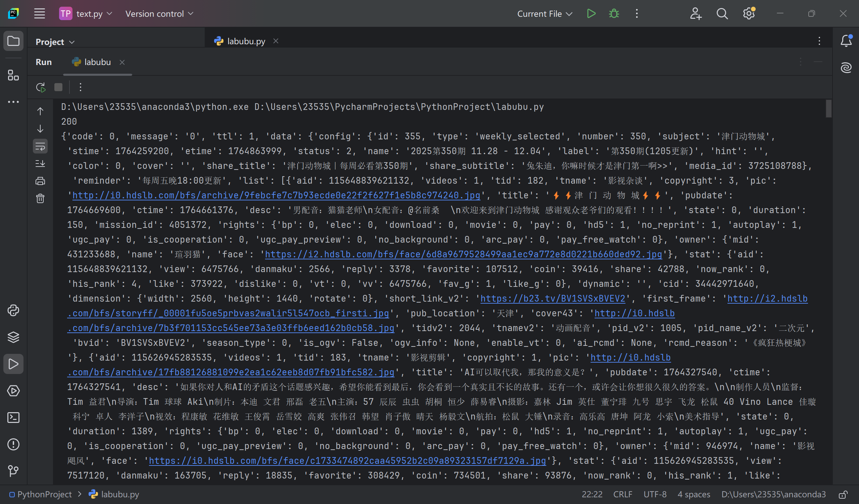The image size is (859, 504).
Task: Toggle the Project folder tool window
Action: tap(13, 41)
